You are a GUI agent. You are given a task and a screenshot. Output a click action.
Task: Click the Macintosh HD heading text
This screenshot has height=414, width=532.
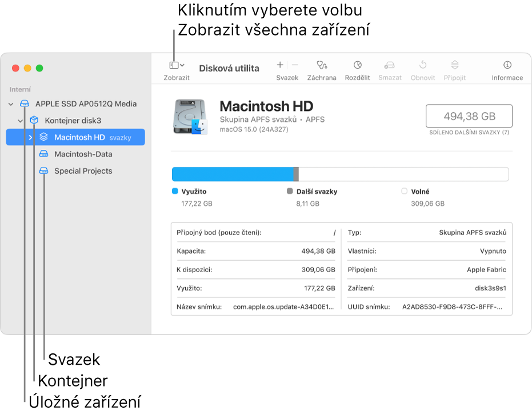(x=266, y=106)
